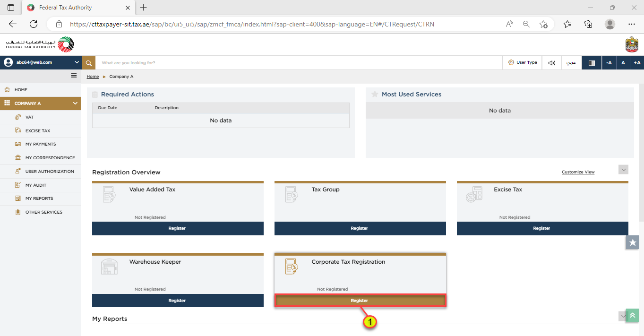Open HOME in the sidebar
This screenshot has height=336, width=644.
click(40, 89)
